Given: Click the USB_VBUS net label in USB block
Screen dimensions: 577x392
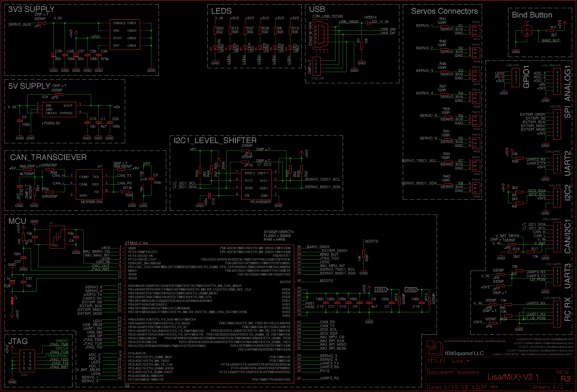Looking at the screenshot, I should click(x=349, y=22).
